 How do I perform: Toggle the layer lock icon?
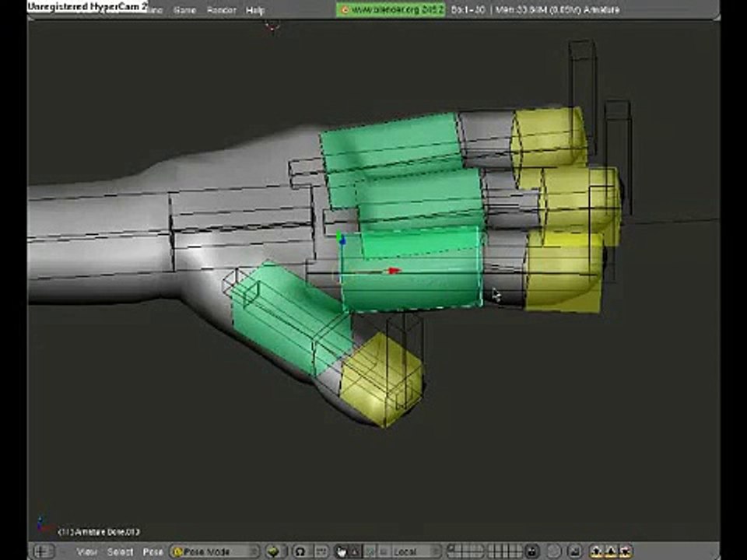coord(532,551)
